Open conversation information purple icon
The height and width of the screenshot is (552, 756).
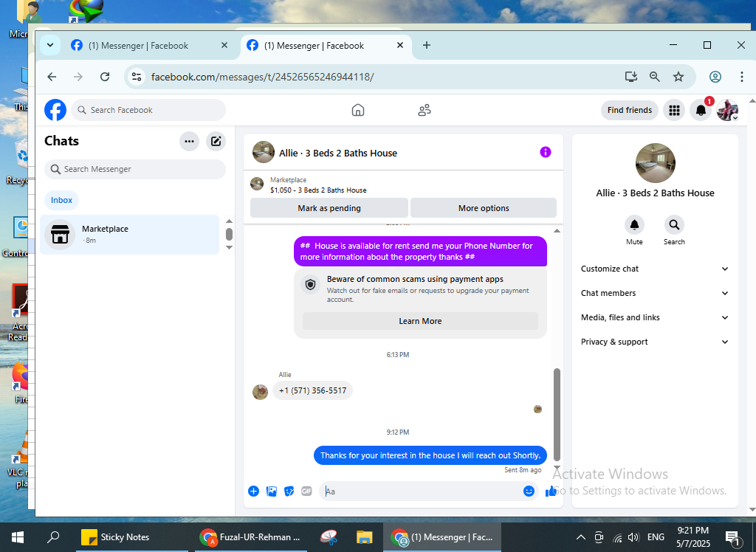click(x=546, y=152)
